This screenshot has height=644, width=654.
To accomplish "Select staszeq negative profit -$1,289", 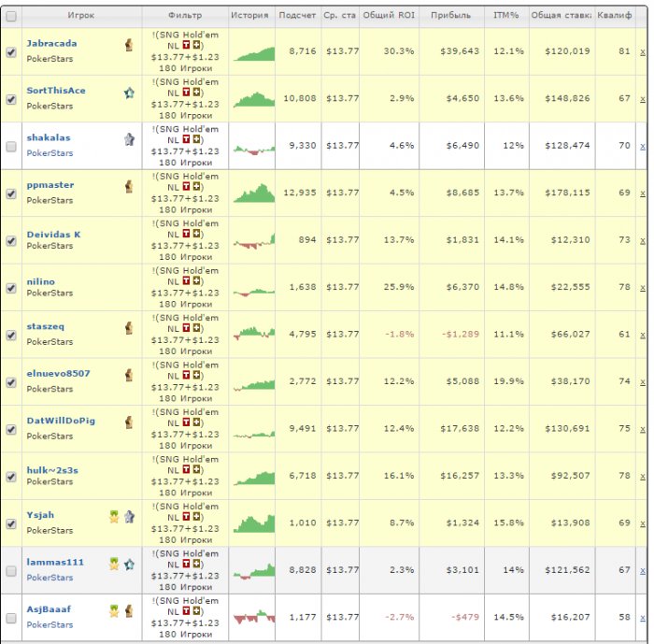I will 461,335.
